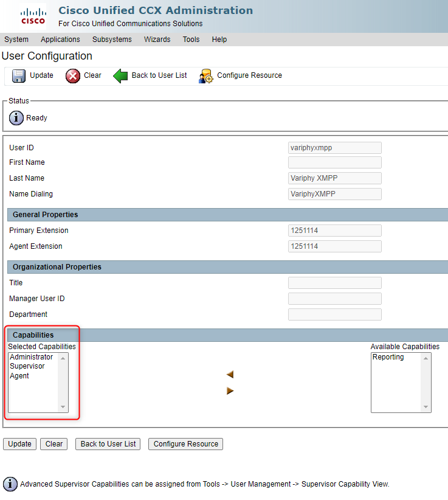Viewport: 448px width, 500px height.
Task: Click the floppy disk Update icon
Action: 19,76
